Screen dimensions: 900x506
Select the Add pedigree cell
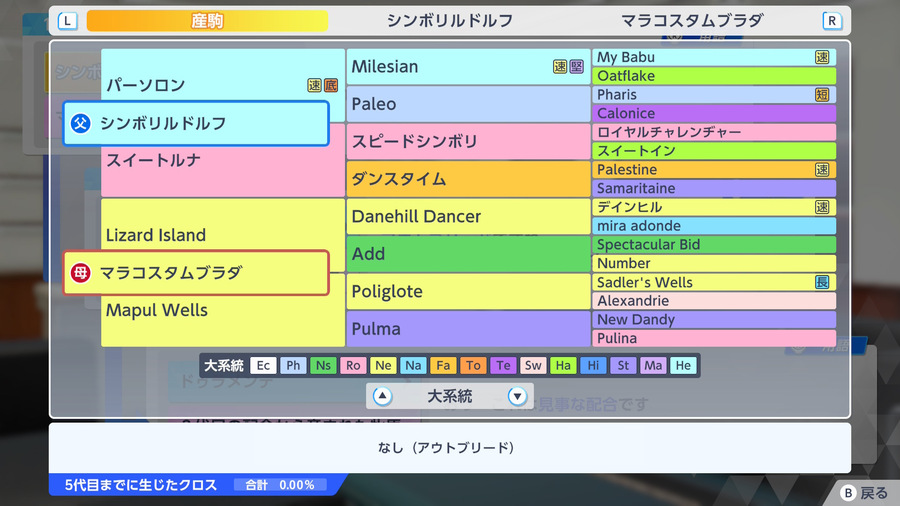(x=468, y=254)
